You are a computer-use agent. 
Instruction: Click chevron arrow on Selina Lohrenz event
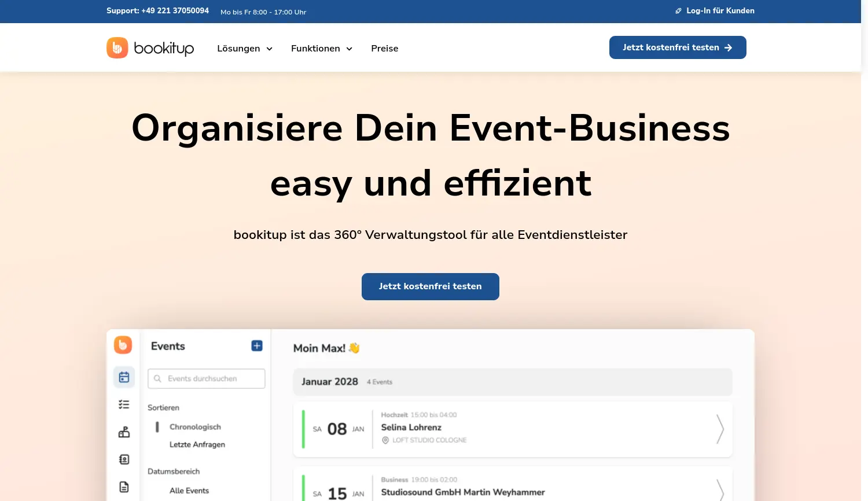click(720, 429)
